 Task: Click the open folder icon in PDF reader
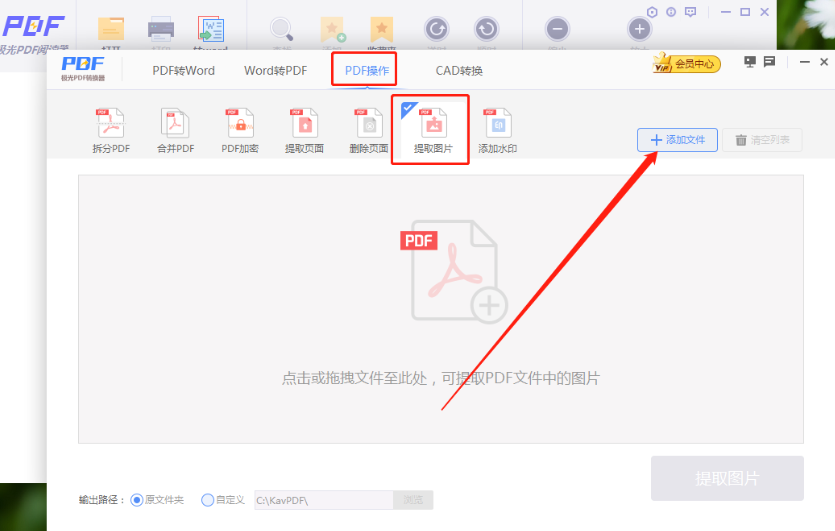tap(111, 29)
